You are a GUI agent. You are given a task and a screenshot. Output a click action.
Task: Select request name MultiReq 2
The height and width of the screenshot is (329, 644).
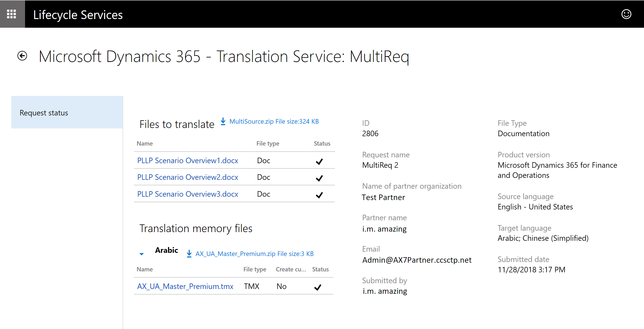380,165
